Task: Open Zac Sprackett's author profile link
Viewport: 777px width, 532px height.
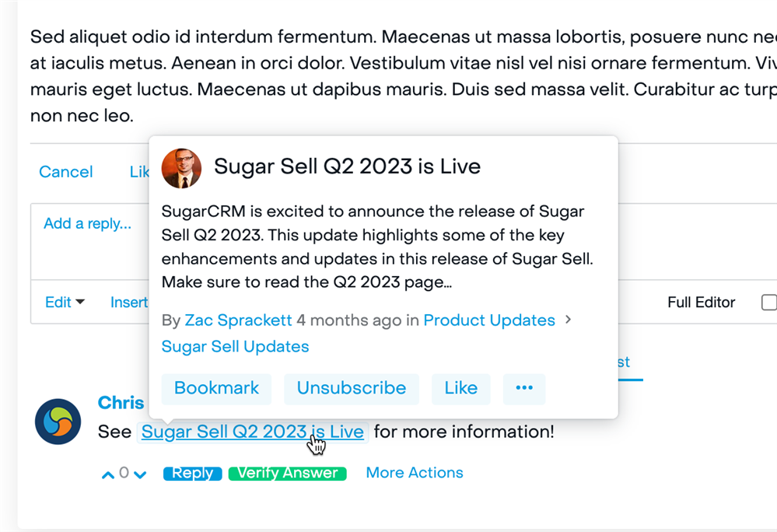Action: pyautogui.click(x=238, y=320)
